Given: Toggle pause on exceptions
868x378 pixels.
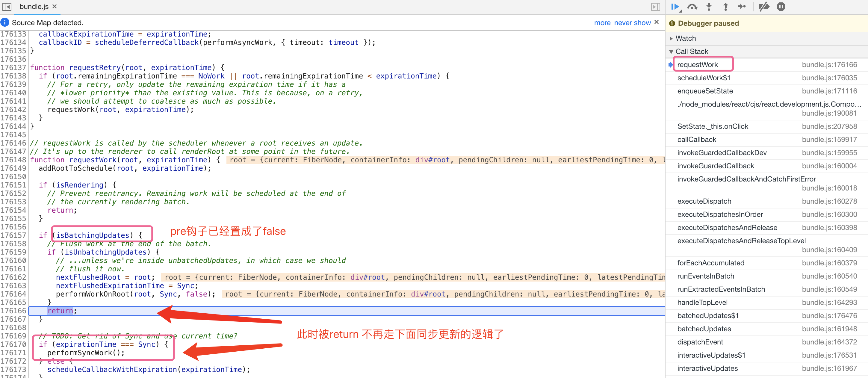Looking at the screenshot, I should (781, 7).
